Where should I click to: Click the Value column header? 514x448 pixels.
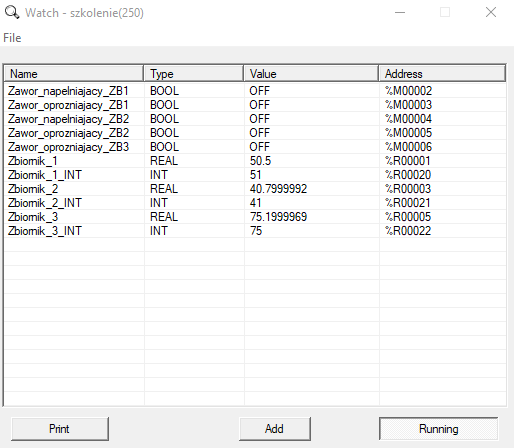tap(311, 74)
